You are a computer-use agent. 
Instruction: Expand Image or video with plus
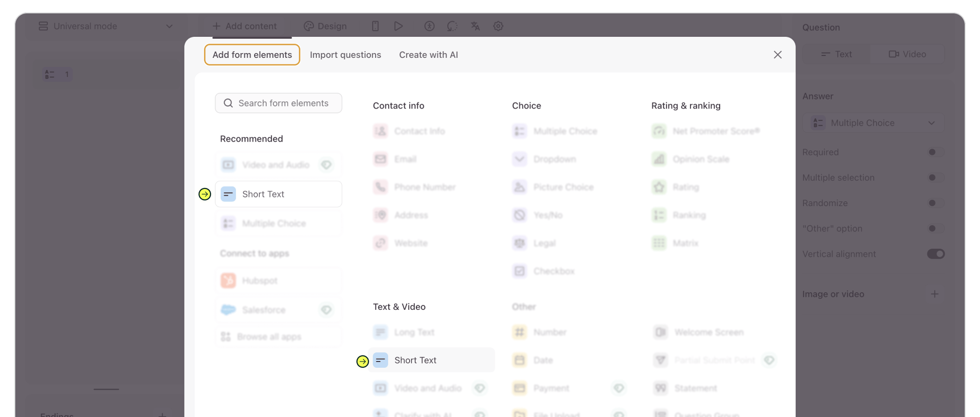point(935,294)
